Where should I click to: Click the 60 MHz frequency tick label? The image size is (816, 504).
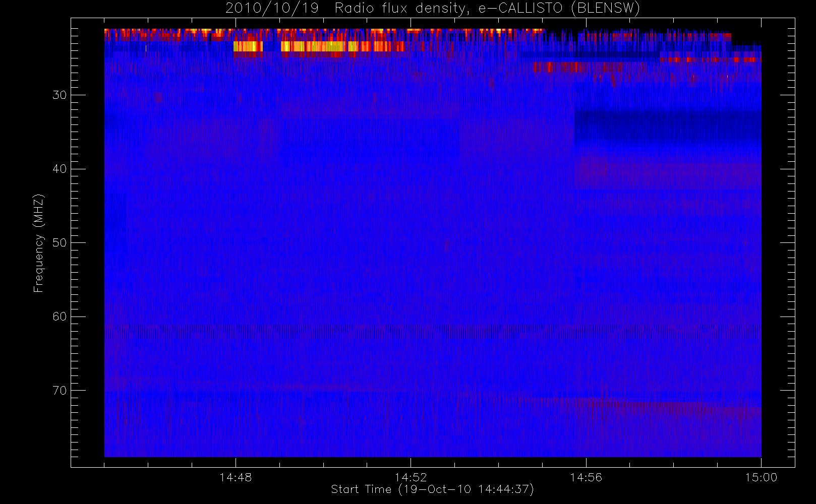point(60,317)
